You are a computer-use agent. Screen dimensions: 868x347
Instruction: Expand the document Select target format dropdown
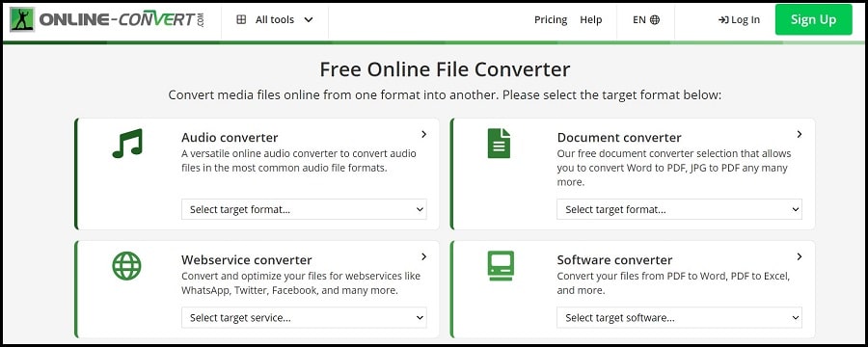pos(679,210)
